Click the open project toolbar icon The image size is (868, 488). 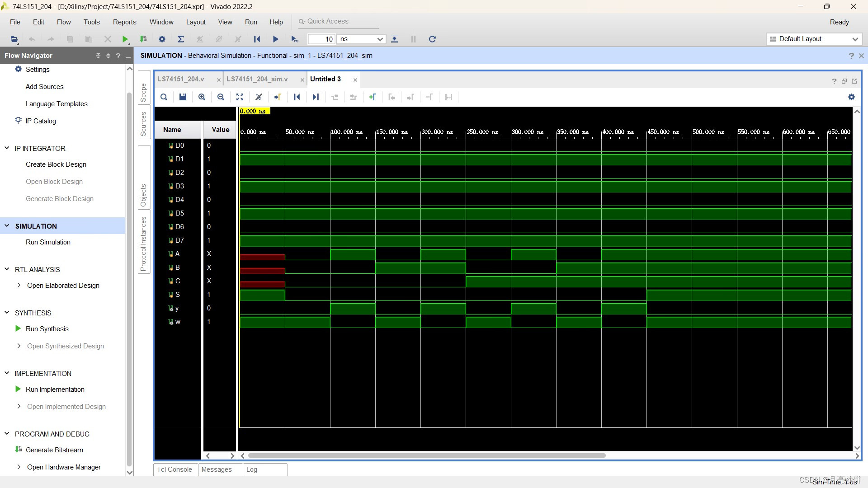[14, 39]
